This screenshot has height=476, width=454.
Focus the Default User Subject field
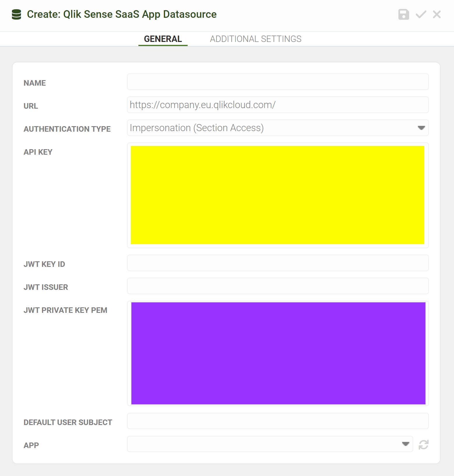(x=278, y=421)
